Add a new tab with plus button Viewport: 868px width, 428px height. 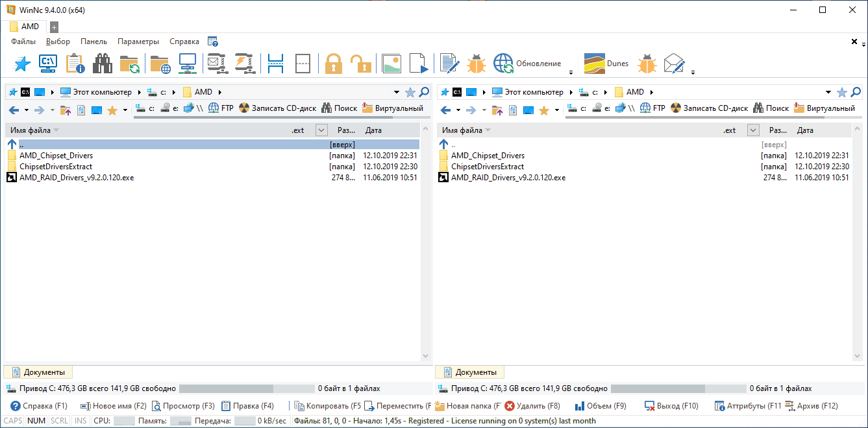tap(54, 27)
